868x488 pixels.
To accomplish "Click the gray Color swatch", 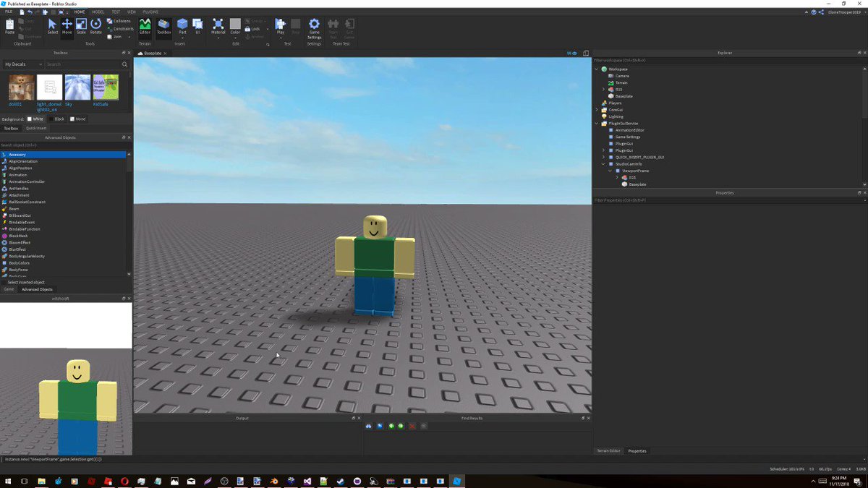I will pos(235,24).
